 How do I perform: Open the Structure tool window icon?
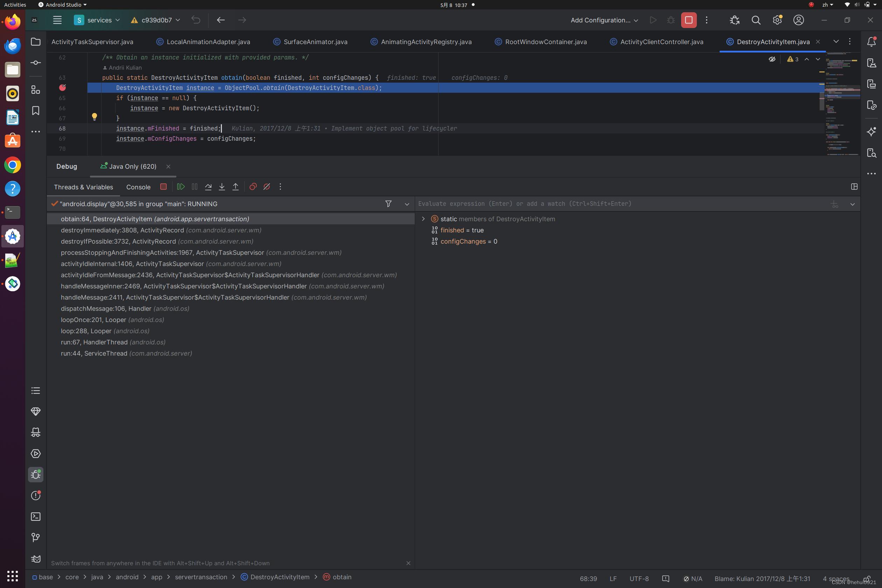click(x=36, y=90)
